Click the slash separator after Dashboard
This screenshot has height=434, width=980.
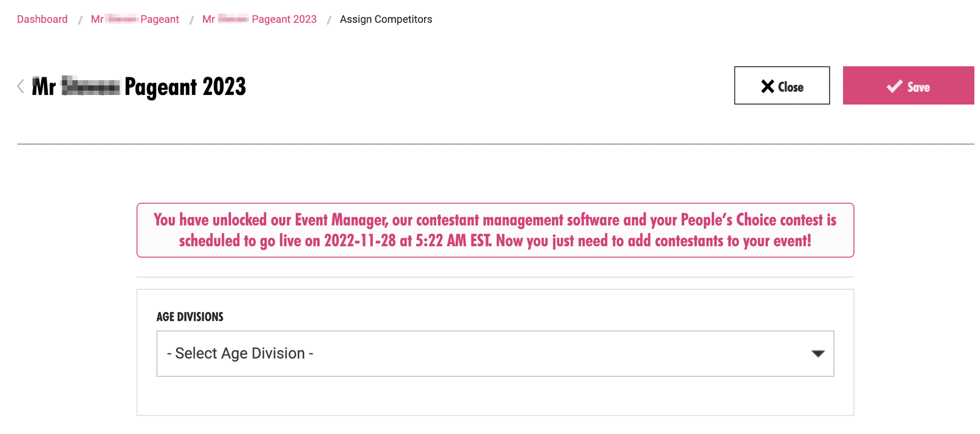pyautogui.click(x=80, y=20)
